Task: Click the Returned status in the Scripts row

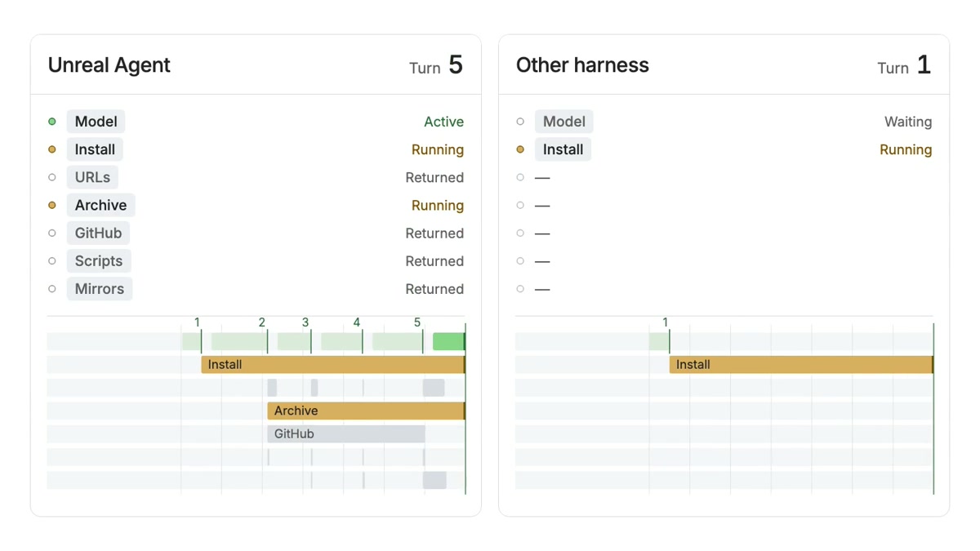Action: pyautogui.click(x=434, y=261)
